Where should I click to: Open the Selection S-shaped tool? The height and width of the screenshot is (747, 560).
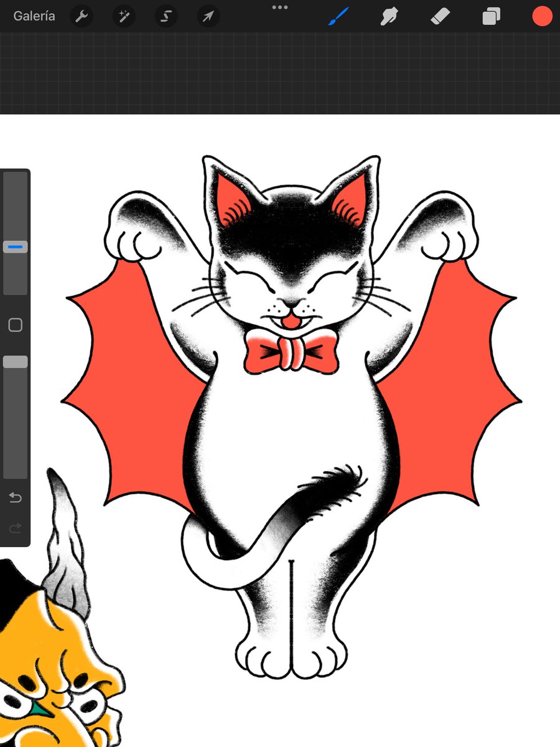[166, 16]
